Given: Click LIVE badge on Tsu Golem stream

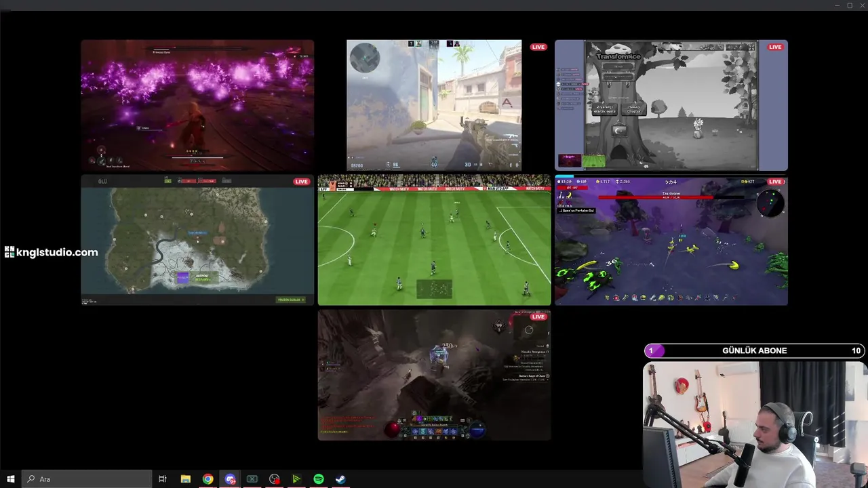Looking at the screenshot, I should 776,182.
